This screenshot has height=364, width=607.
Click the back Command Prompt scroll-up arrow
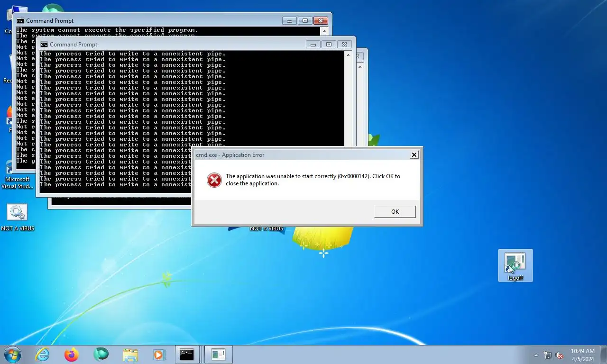point(324,31)
